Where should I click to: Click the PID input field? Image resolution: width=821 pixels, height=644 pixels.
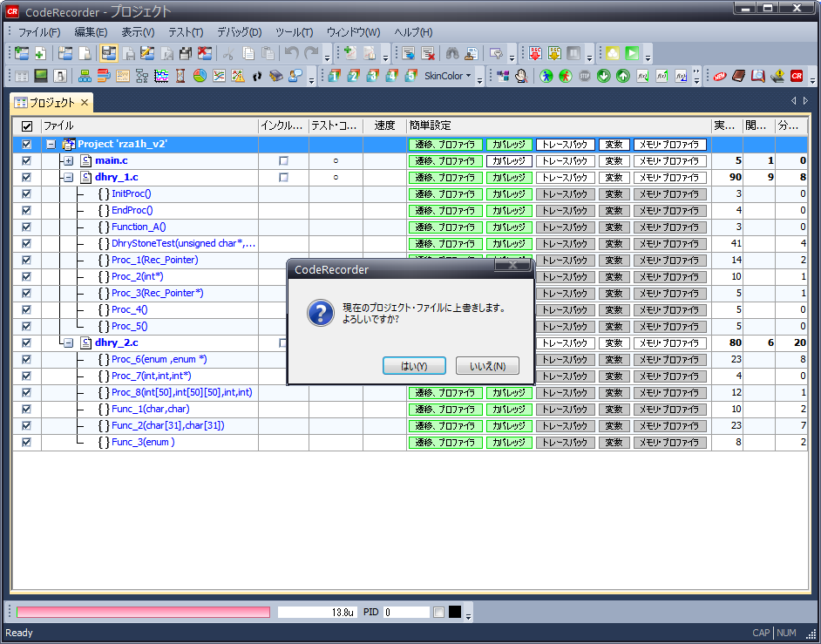pyautogui.click(x=406, y=612)
